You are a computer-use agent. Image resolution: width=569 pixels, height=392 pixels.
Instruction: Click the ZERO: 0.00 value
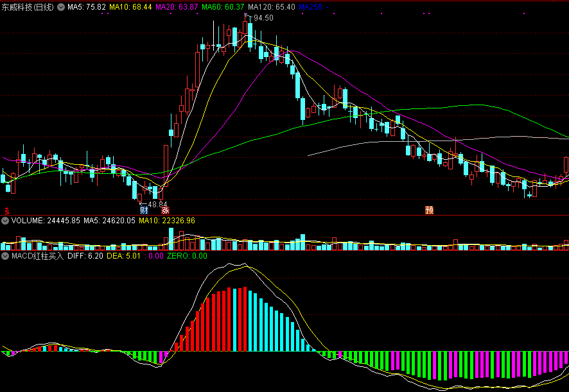188,256
